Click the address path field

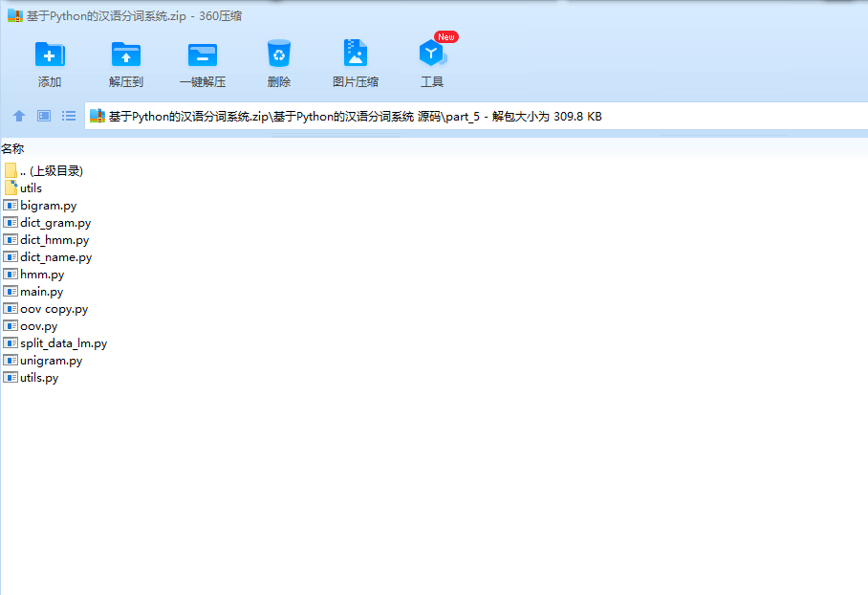(x=476, y=117)
